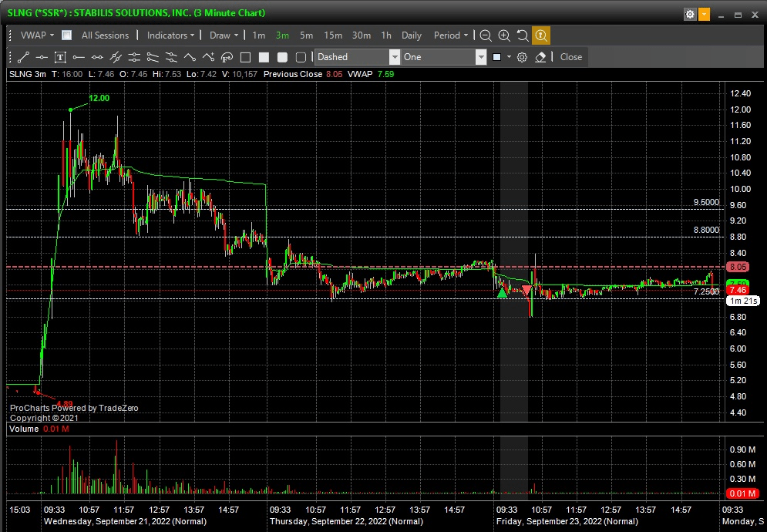Switch to the 3m timeframe

[x=282, y=35]
